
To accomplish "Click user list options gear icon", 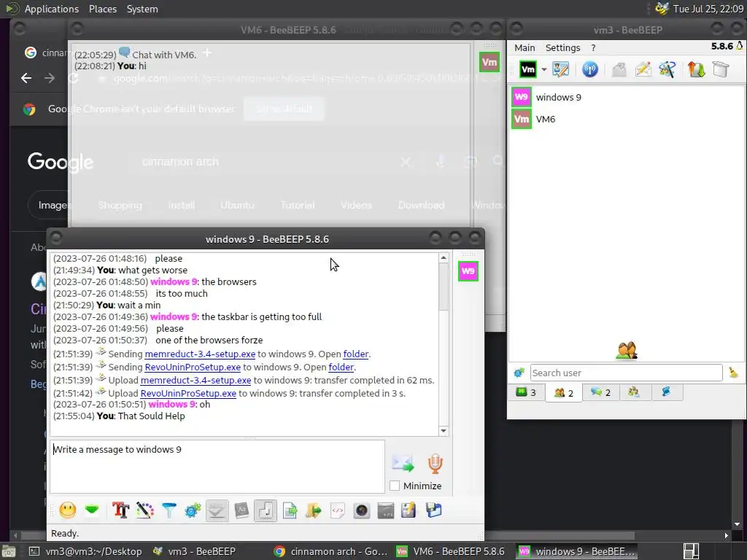I will pos(519,373).
